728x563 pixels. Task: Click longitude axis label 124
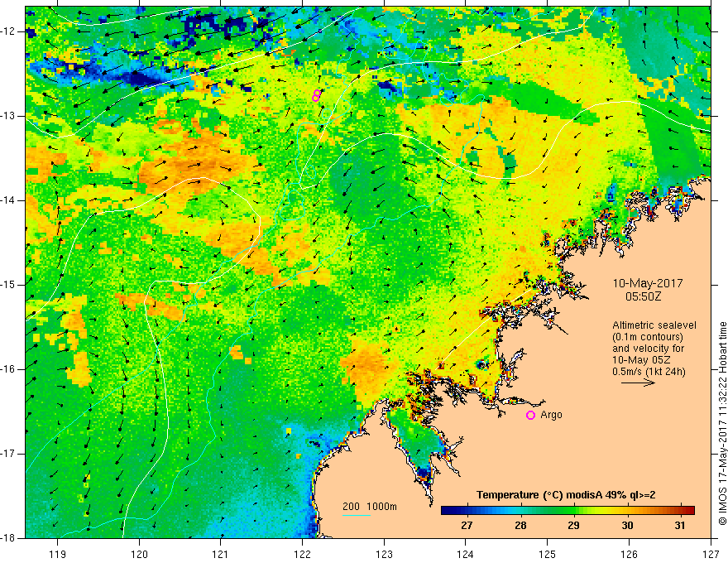click(x=466, y=554)
